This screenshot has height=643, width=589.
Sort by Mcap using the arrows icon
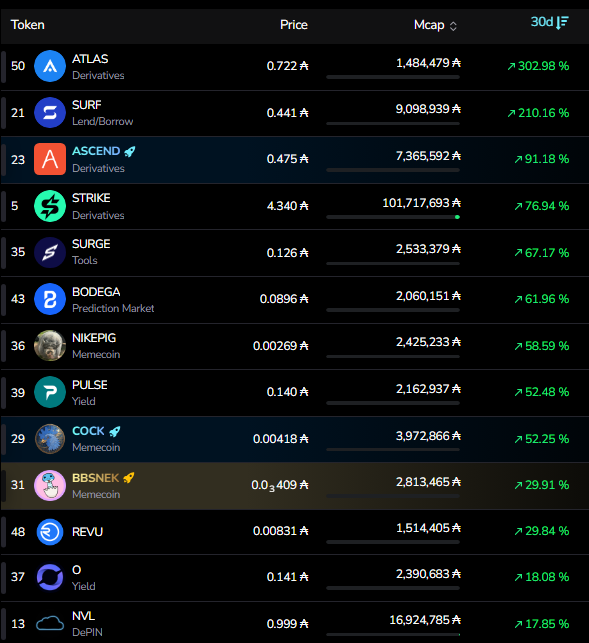(x=453, y=26)
